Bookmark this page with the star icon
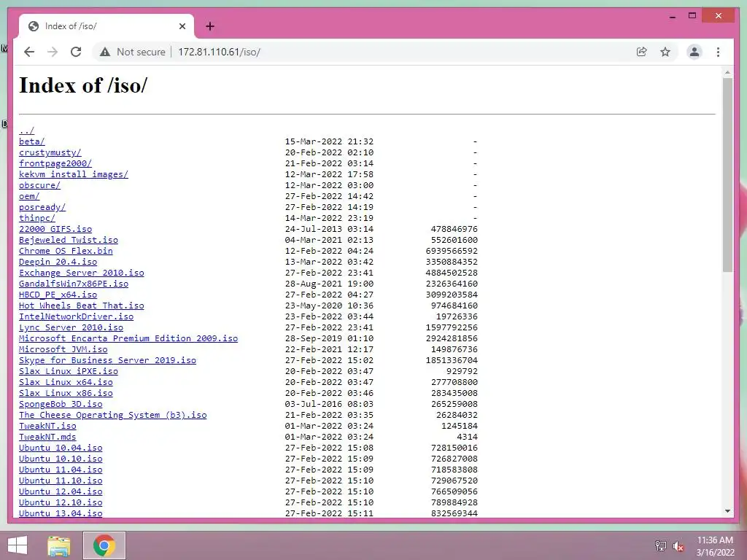This screenshot has width=747, height=560. click(665, 52)
